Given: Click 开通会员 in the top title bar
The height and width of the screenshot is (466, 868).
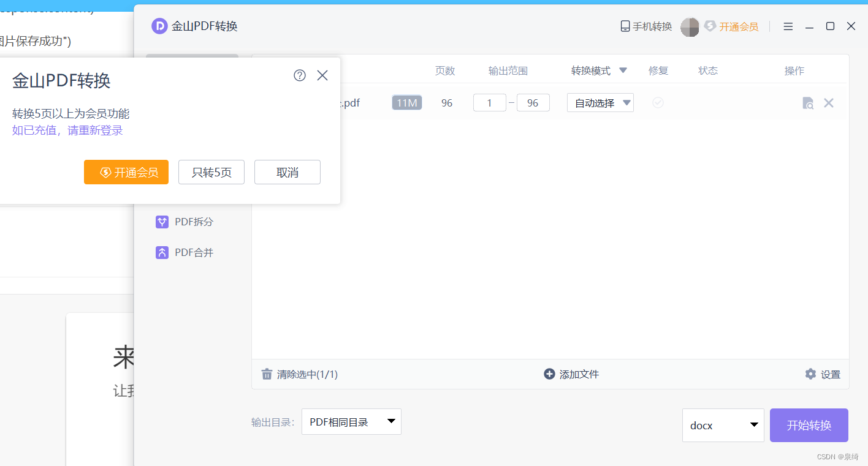Looking at the screenshot, I should 739,26.
